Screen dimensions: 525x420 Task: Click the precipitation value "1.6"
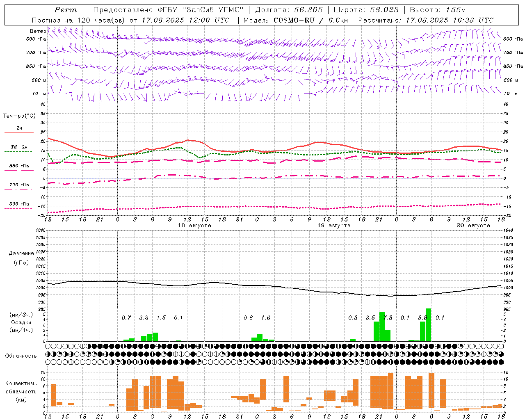[266, 317]
